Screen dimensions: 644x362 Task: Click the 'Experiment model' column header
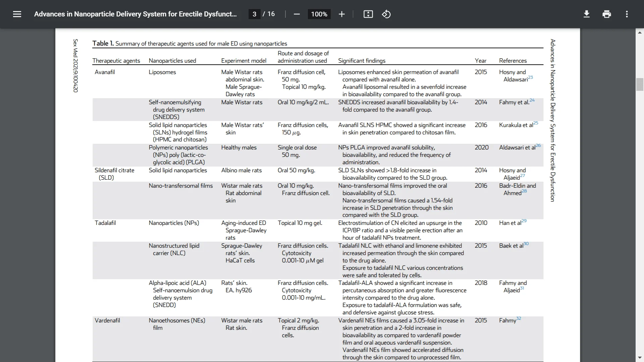point(244,61)
